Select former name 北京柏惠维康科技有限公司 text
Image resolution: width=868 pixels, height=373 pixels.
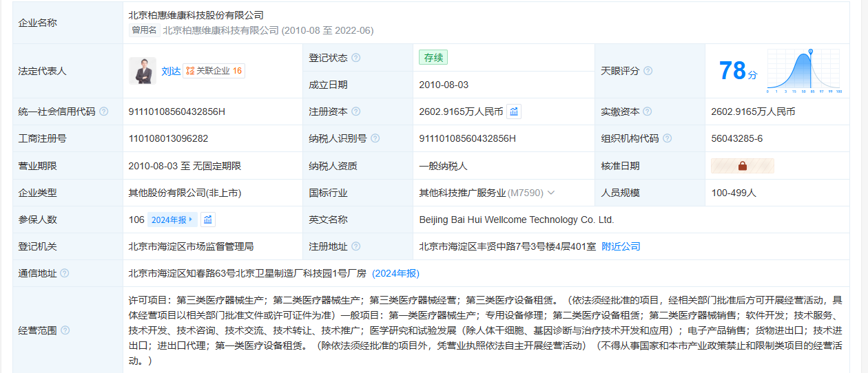click(x=221, y=30)
